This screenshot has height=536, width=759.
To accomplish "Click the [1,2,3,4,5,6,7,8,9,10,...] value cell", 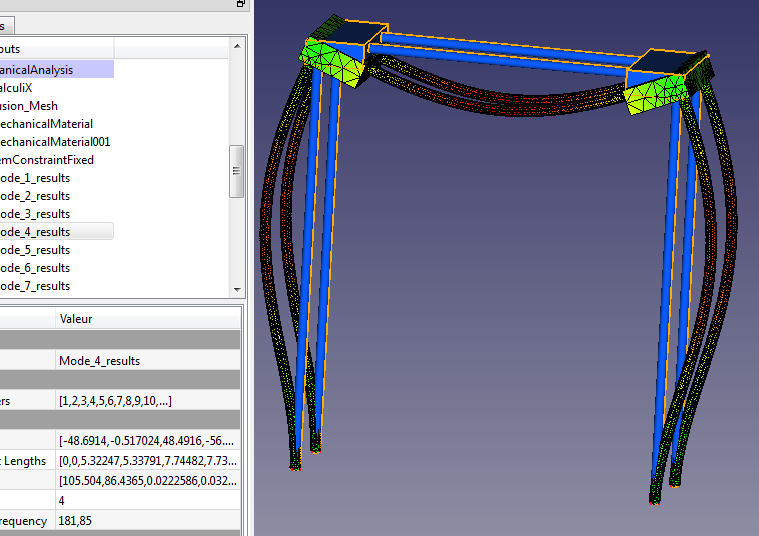I will [x=148, y=400].
